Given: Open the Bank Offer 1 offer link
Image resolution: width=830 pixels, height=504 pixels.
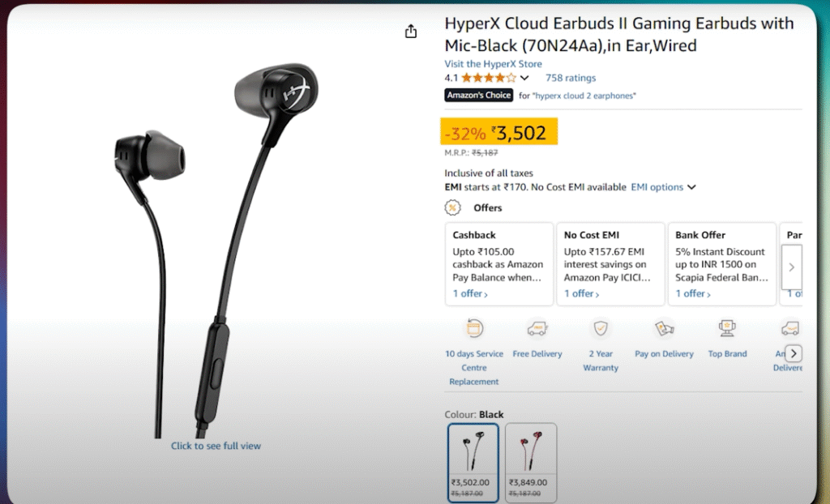Looking at the screenshot, I should [x=691, y=293].
